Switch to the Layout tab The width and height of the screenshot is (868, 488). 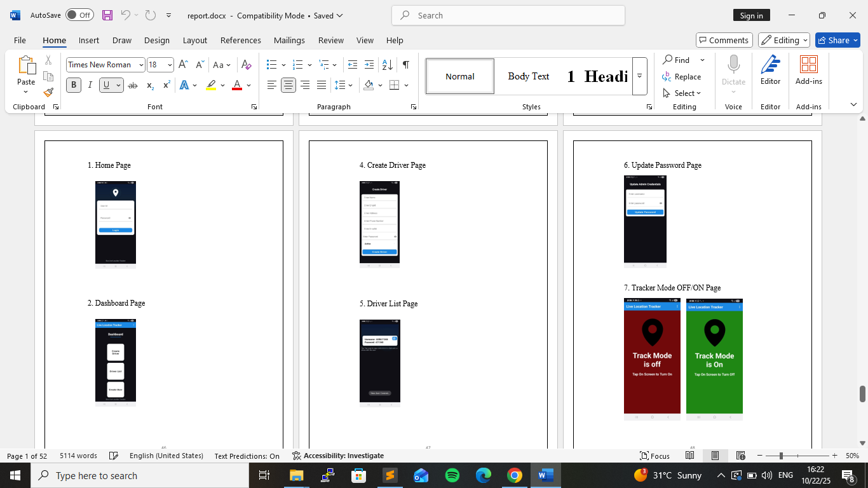click(x=194, y=40)
